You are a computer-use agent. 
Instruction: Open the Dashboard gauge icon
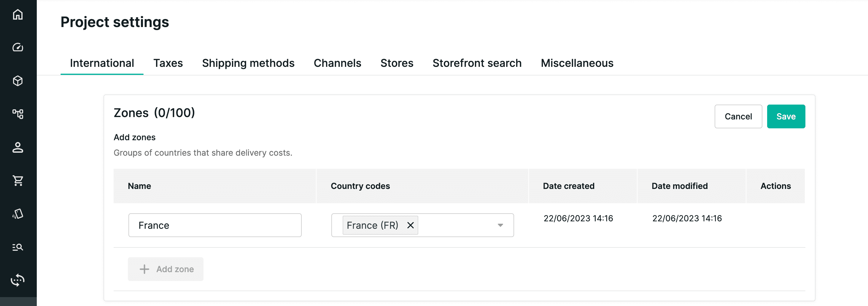click(18, 47)
